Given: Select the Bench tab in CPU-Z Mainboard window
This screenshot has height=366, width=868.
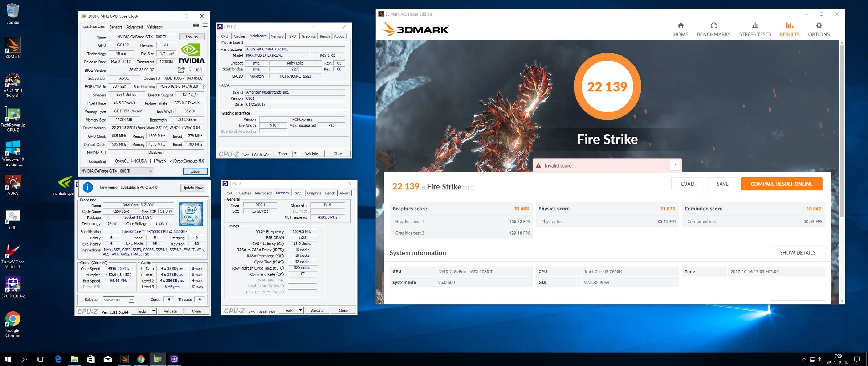Looking at the screenshot, I should tap(325, 36).
